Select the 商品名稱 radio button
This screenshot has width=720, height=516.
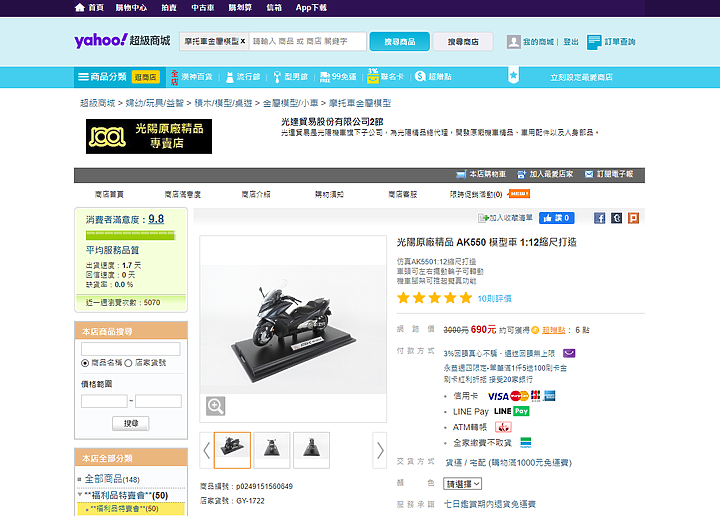[x=85, y=363]
